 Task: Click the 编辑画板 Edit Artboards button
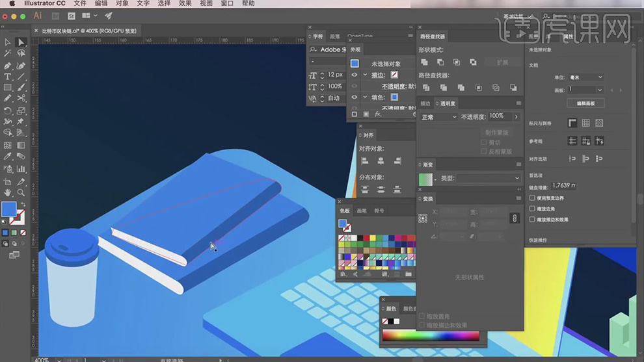tap(585, 103)
